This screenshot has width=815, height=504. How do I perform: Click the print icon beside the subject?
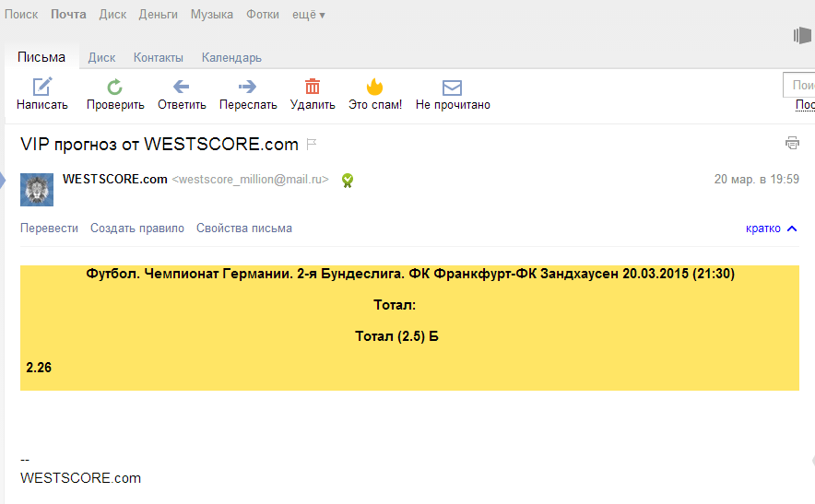click(792, 143)
